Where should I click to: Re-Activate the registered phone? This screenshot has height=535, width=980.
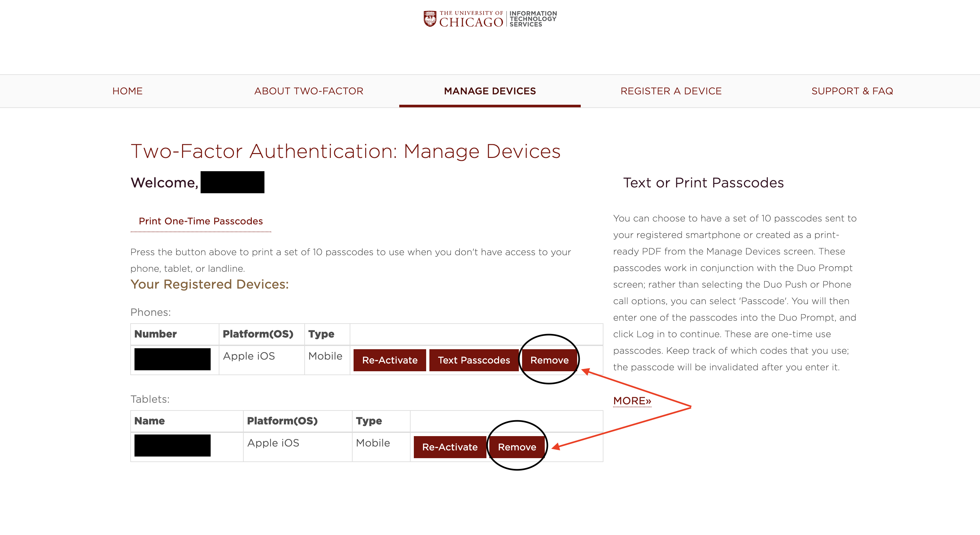tap(389, 360)
